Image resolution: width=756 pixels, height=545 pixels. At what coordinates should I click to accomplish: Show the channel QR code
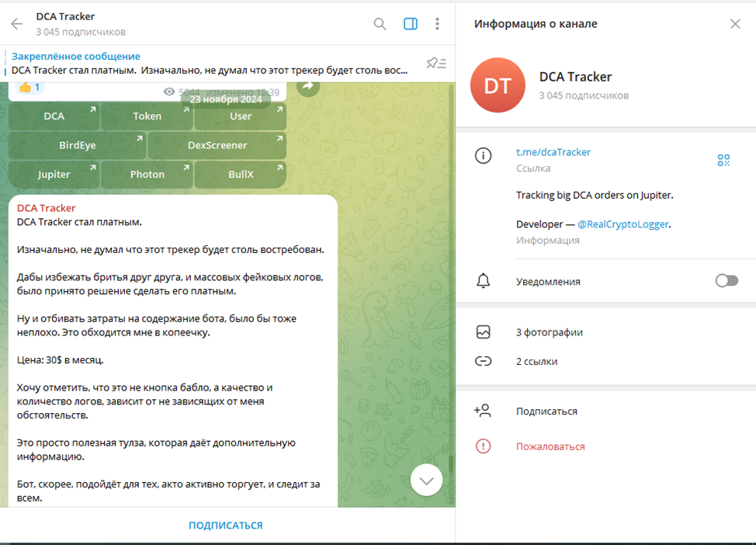point(723,160)
